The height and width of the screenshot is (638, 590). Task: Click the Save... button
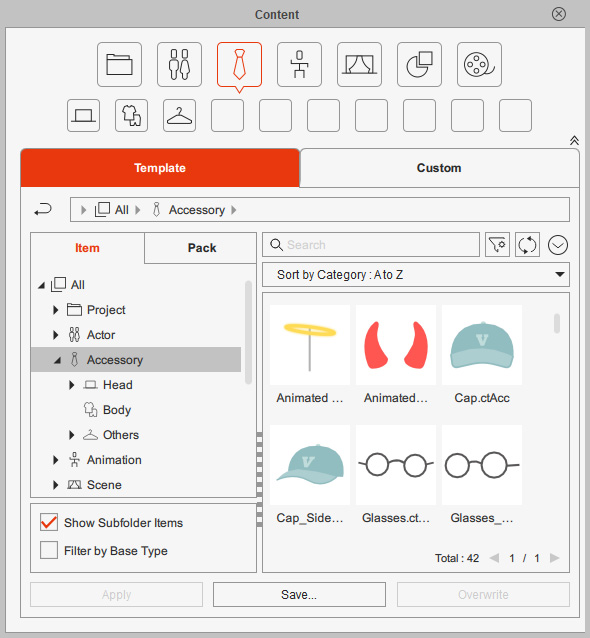[299, 594]
